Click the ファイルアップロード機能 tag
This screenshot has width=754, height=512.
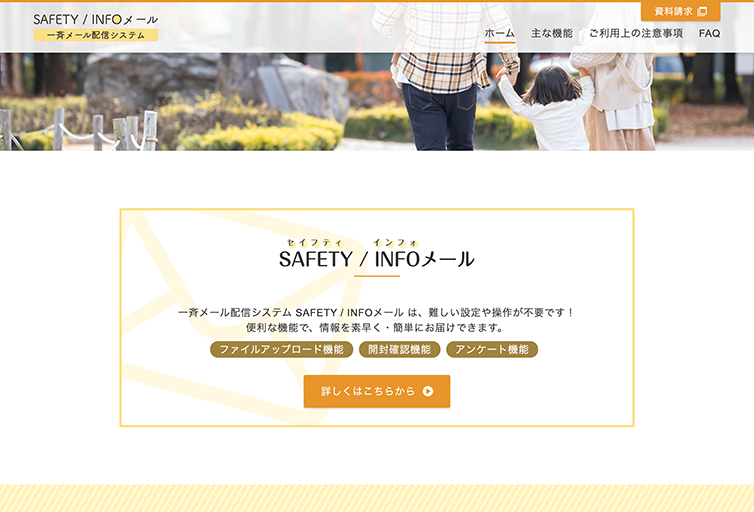pos(281,350)
